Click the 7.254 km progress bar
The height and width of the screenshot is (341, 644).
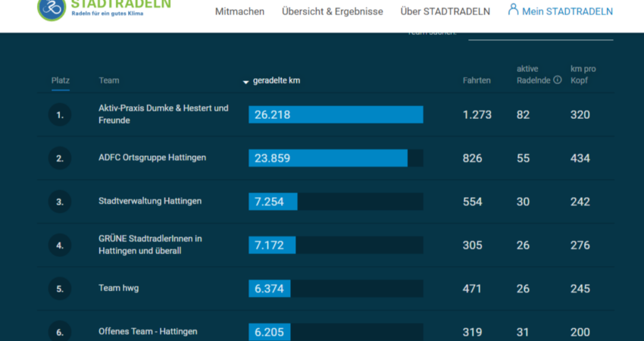pos(336,202)
